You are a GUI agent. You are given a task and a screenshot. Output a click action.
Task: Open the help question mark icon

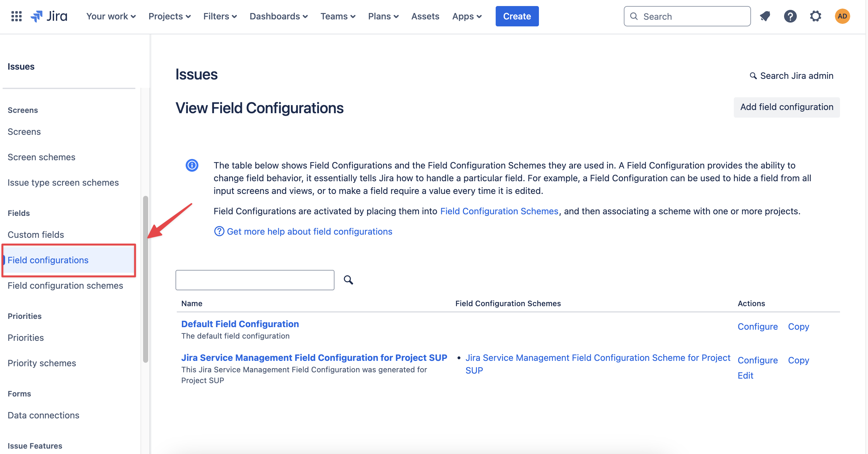pos(790,16)
